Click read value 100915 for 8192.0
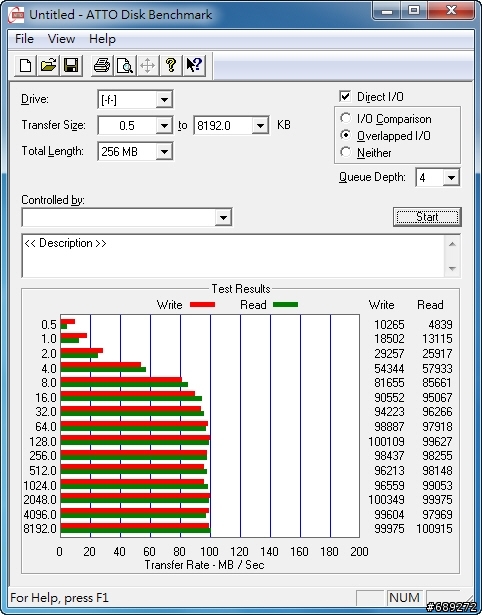Viewport: 482px width, 615px height. (x=435, y=528)
